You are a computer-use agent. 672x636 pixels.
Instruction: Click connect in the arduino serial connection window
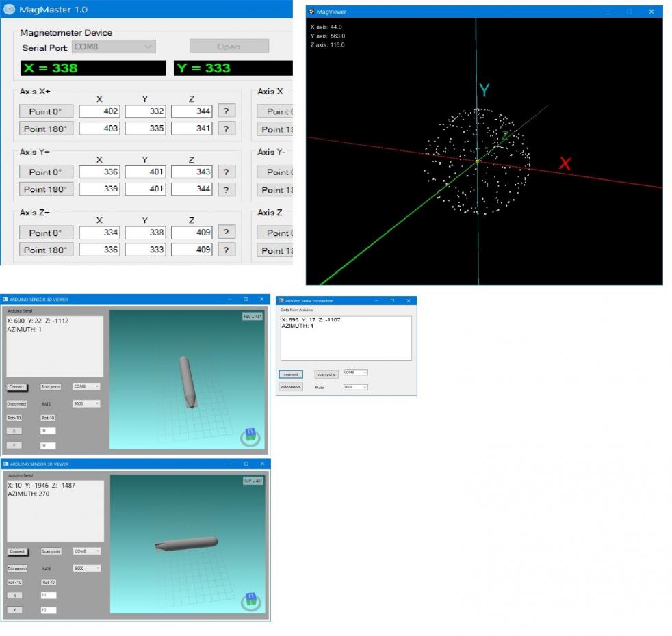(291, 374)
